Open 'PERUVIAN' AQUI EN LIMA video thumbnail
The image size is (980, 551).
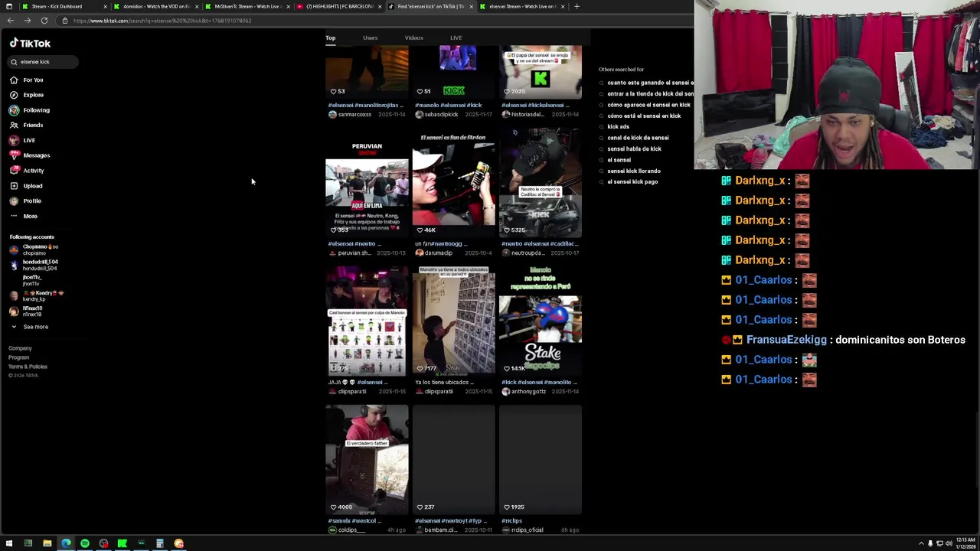pyautogui.click(x=367, y=184)
